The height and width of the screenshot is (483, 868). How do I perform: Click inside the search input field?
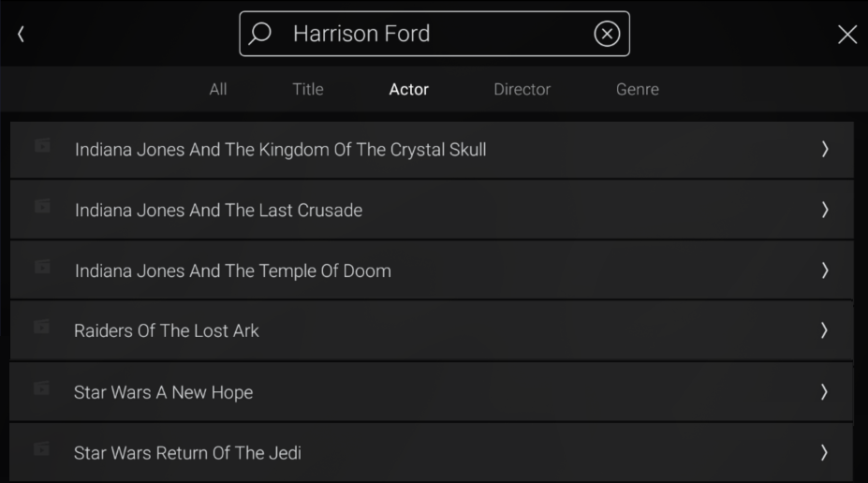click(434, 34)
